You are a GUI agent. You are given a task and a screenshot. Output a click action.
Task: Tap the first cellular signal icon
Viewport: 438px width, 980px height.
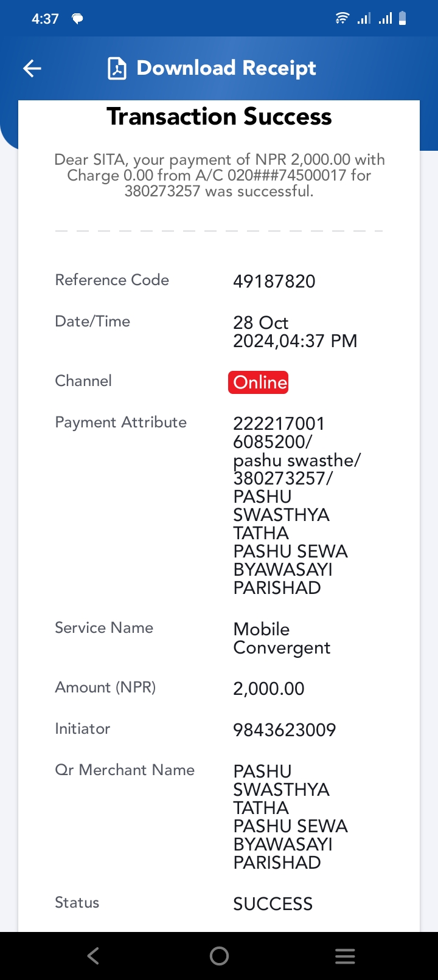[364, 18]
